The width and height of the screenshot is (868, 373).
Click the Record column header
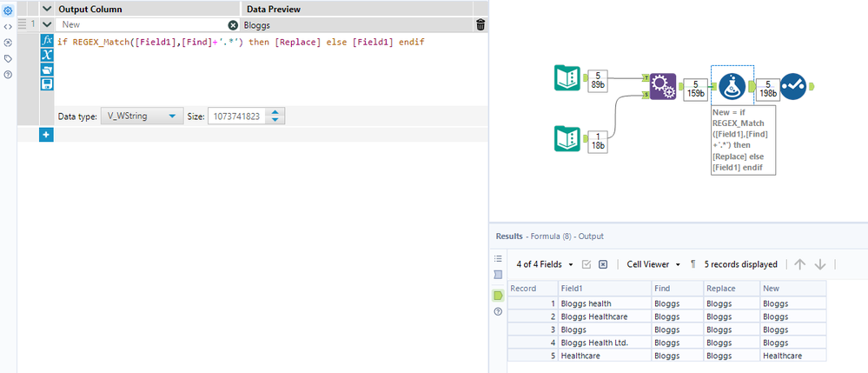[x=533, y=288]
